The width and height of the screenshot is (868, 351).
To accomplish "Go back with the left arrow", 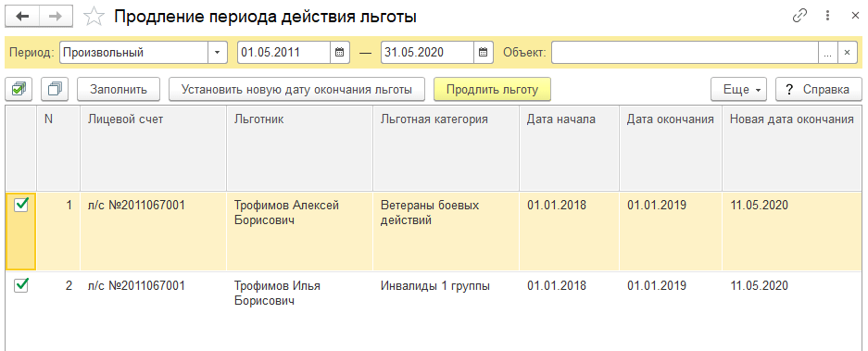I will [x=22, y=18].
